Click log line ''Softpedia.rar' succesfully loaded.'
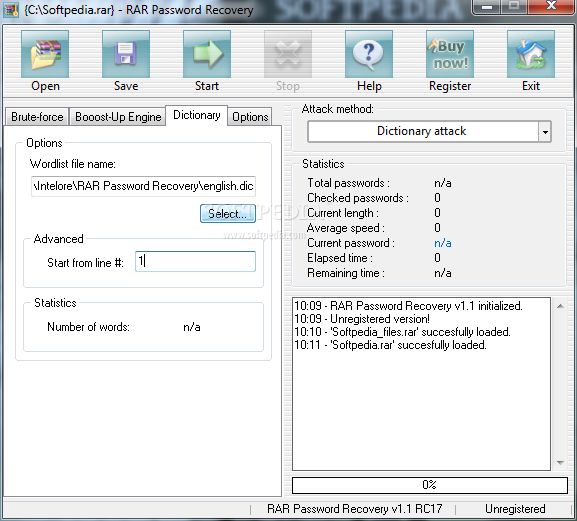Viewport: 577px width, 521px height. [408, 345]
